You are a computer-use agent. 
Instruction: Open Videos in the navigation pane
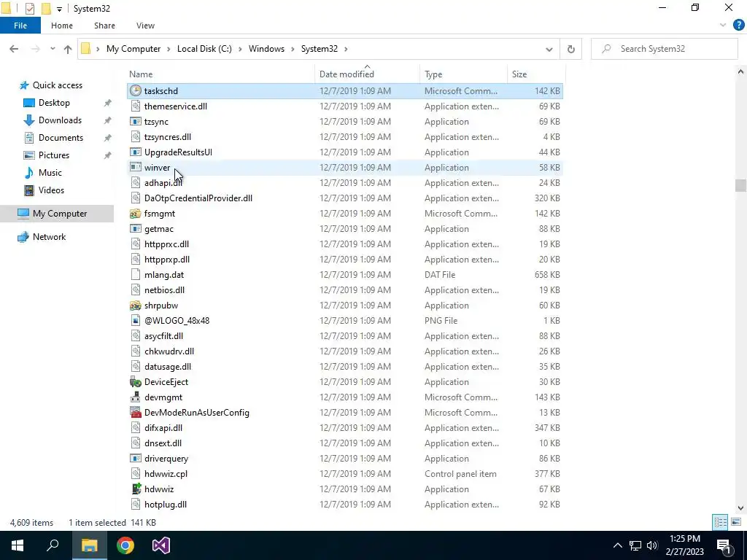(51, 190)
